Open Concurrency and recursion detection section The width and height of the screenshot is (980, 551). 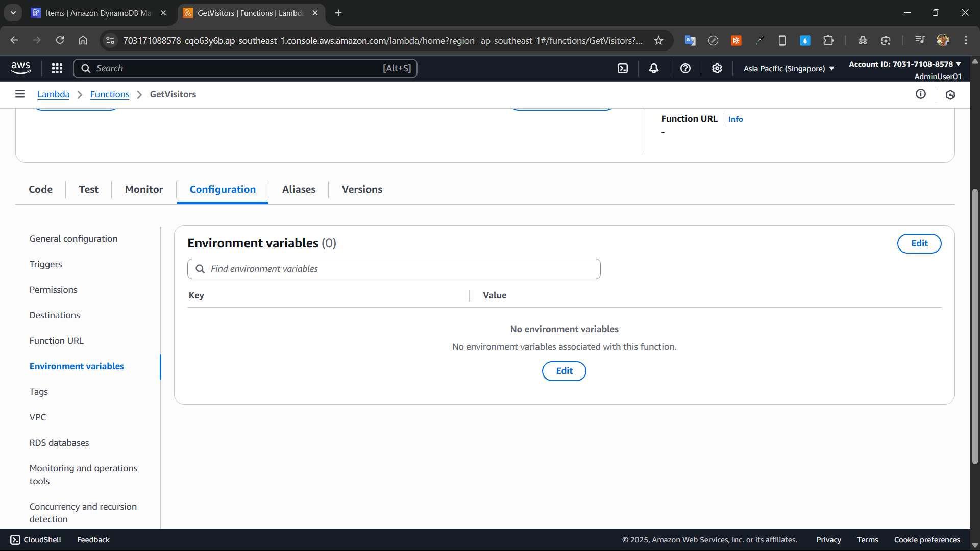point(83,513)
